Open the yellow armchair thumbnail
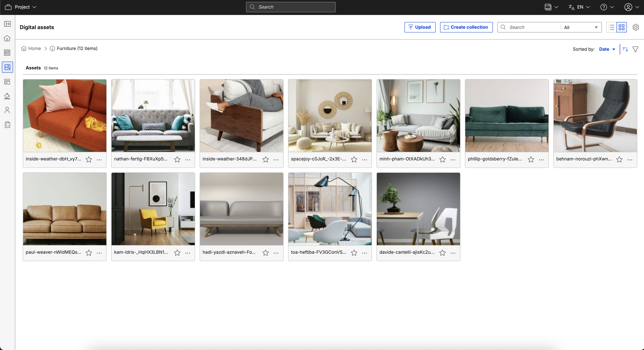 [x=153, y=209]
